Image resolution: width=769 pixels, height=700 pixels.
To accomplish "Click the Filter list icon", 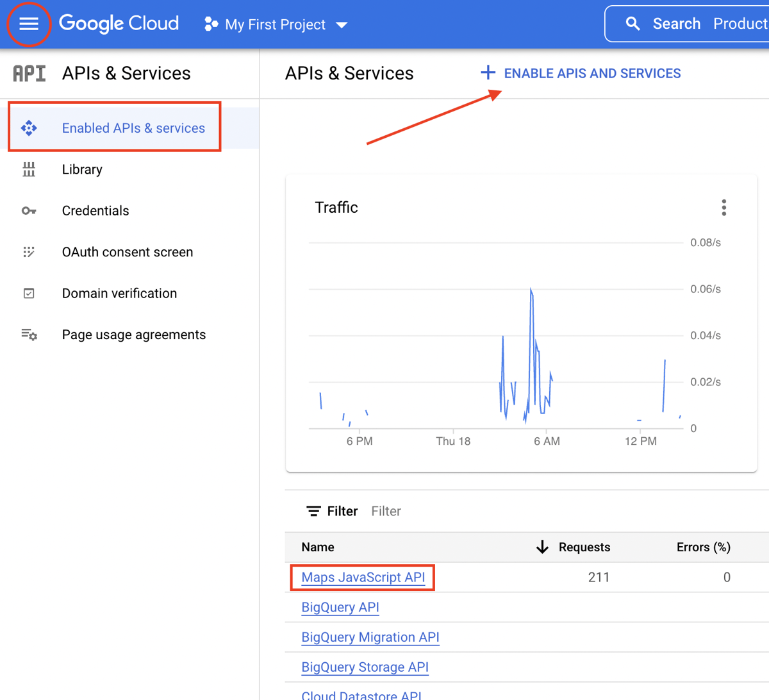I will click(x=313, y=511).
